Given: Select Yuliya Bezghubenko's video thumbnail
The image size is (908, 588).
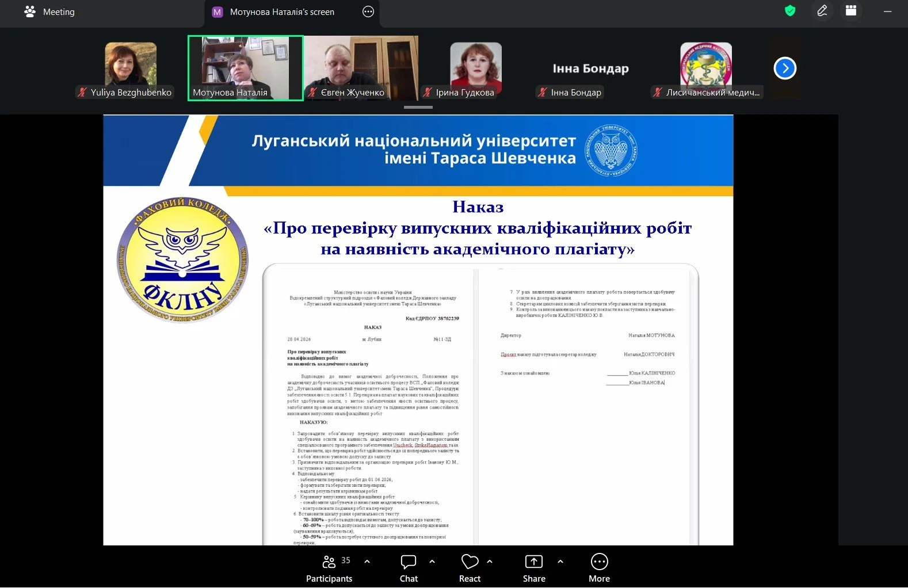Looking at the screenshot, I should (131, 69).
